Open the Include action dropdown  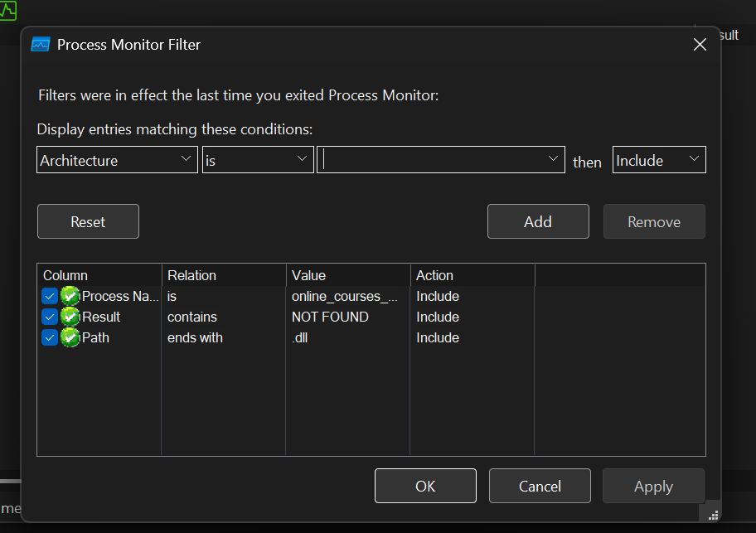tap(694, 160)
